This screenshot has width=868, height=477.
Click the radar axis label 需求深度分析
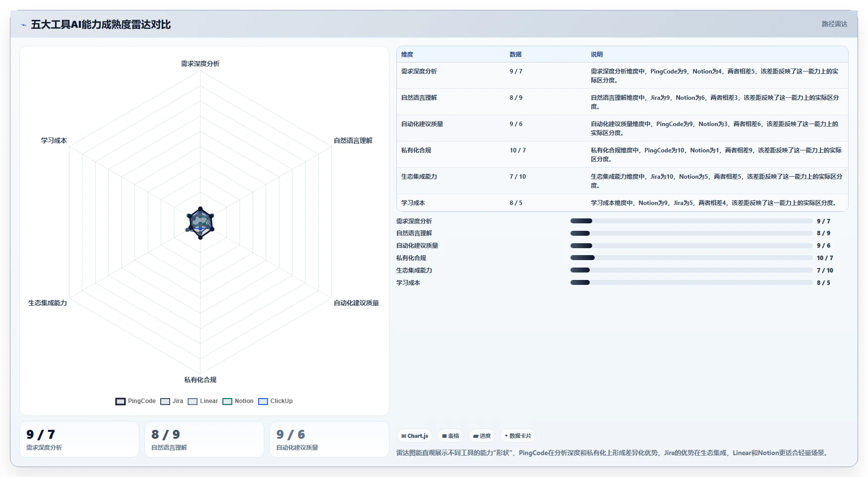(x=200, y=64)
